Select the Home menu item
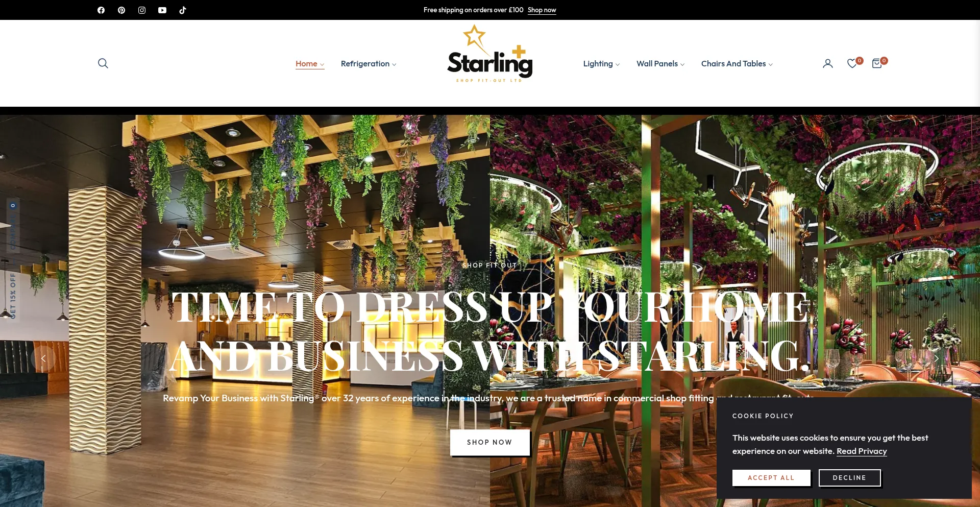The width and height of the screenshot is (980, 507). 310,64
